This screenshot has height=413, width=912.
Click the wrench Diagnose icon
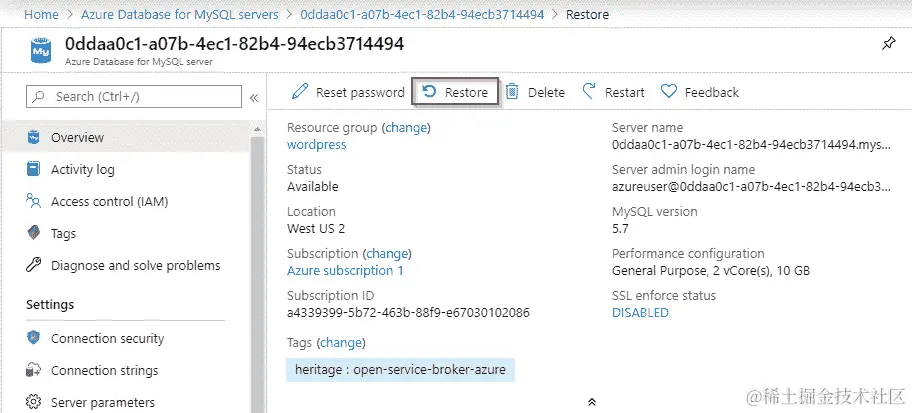point(34,265)
